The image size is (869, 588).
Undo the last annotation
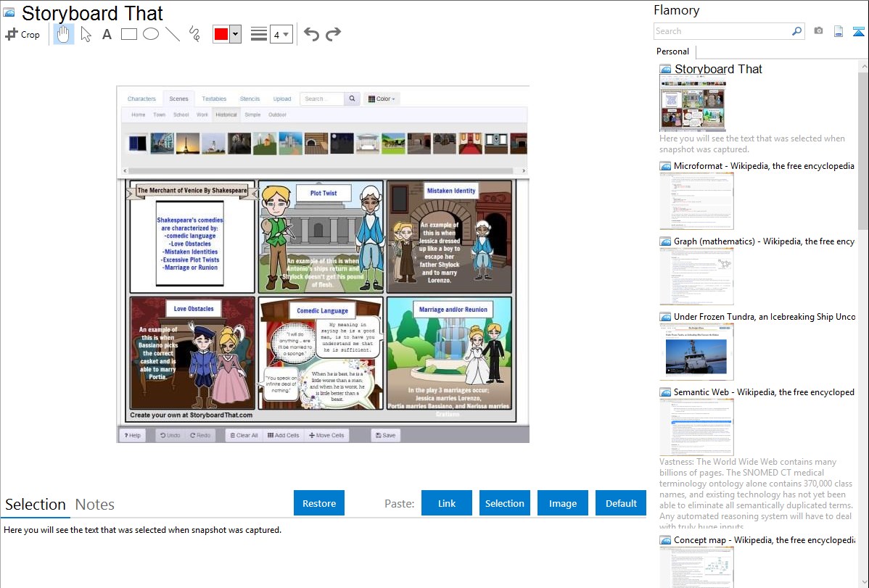point(311,34)
